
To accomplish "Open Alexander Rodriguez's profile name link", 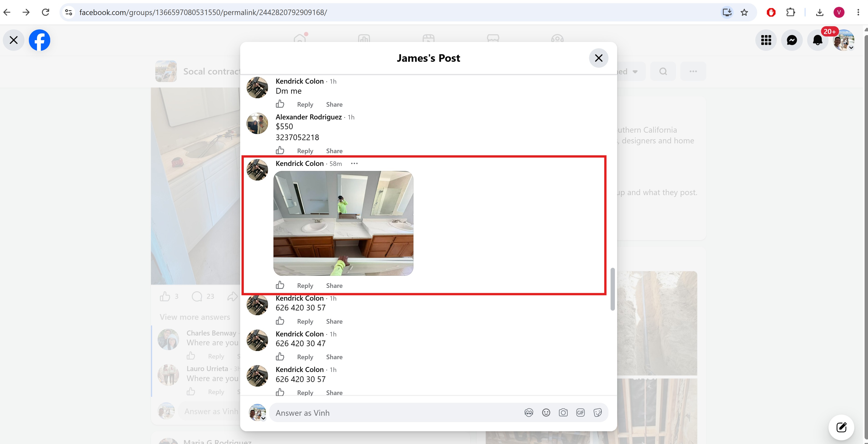I will coord(309,117).
